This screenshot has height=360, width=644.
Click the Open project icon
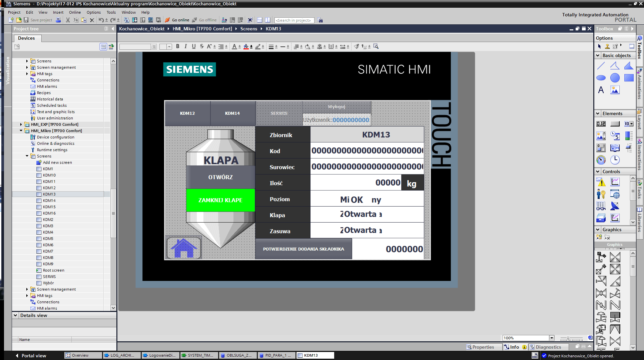(19, 20)
